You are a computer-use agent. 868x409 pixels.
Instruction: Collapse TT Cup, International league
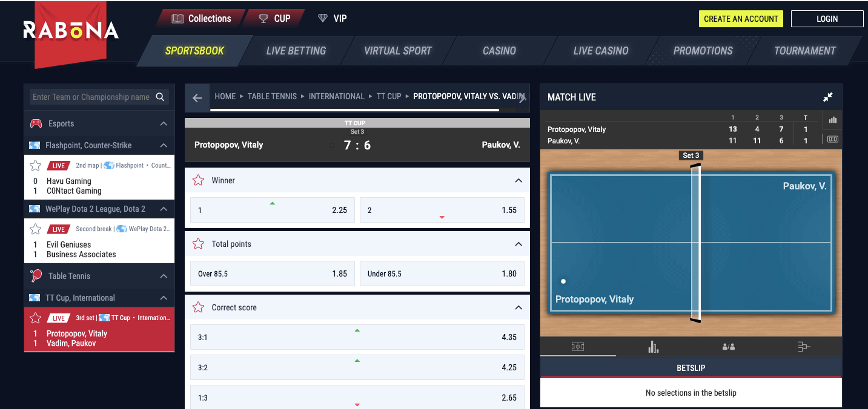pyautogui.click(x=164, y=298)
